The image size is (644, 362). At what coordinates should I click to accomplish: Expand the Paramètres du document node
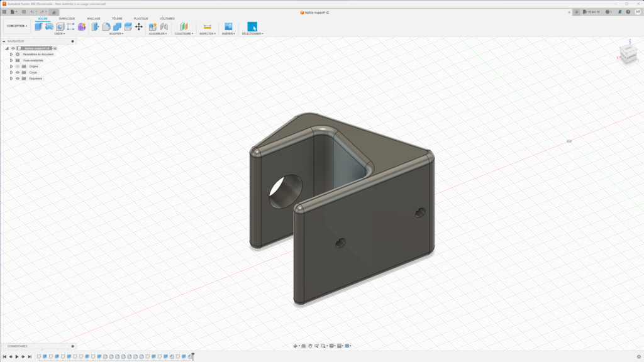(11, 55)
